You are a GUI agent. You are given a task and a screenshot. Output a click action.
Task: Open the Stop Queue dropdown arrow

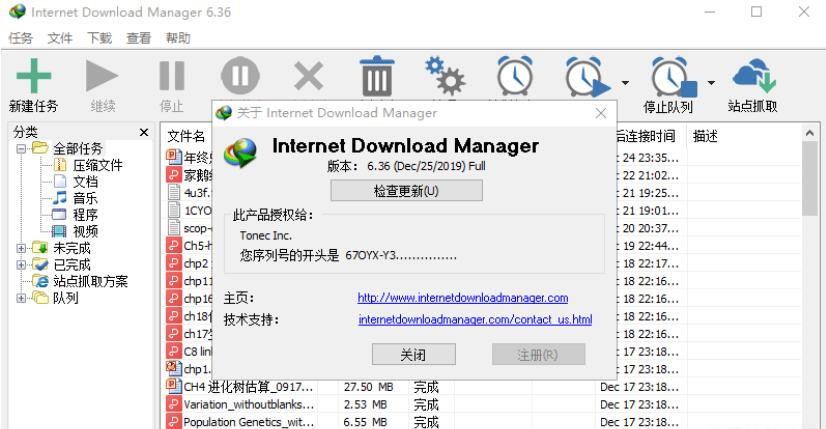[x=711, y=83]
